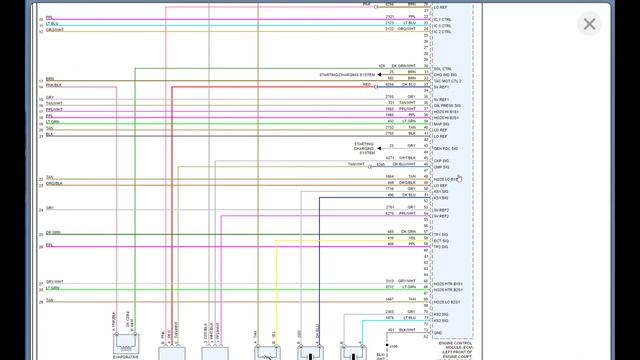Click the TP1 SIG pin label
Screen dimensions: 640x360
(441, 235)
